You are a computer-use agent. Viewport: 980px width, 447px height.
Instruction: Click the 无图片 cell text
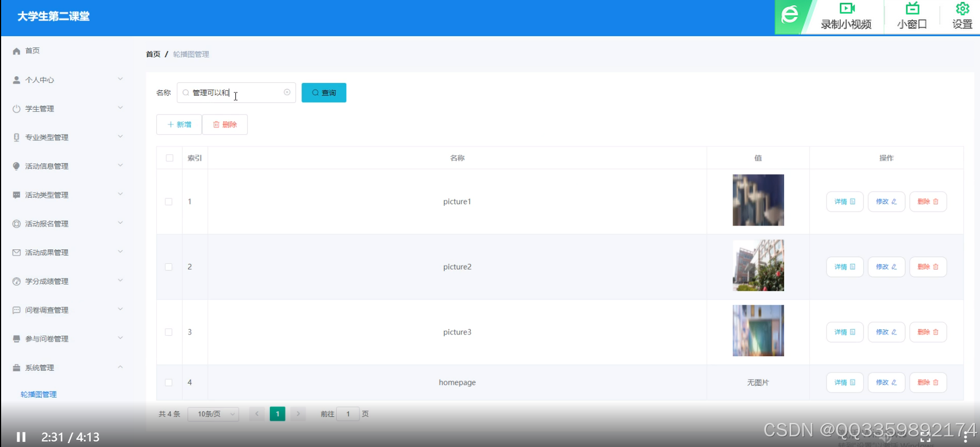758,383
